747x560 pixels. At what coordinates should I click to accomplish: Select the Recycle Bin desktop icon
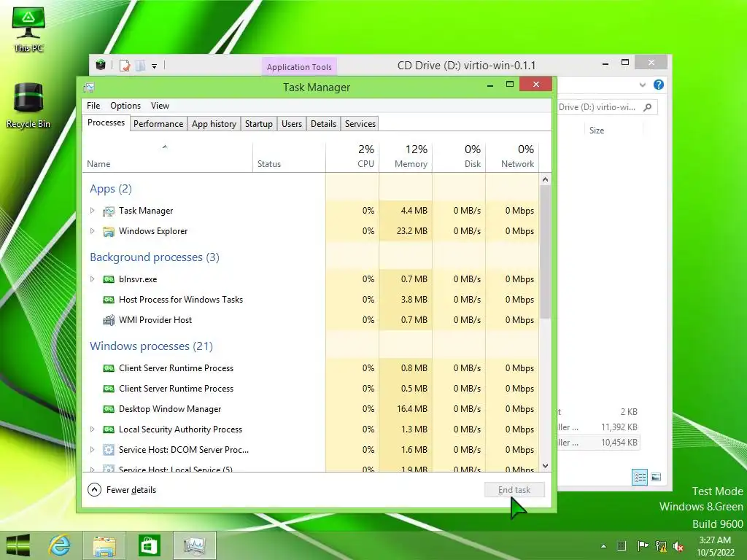tap(28, 106)
